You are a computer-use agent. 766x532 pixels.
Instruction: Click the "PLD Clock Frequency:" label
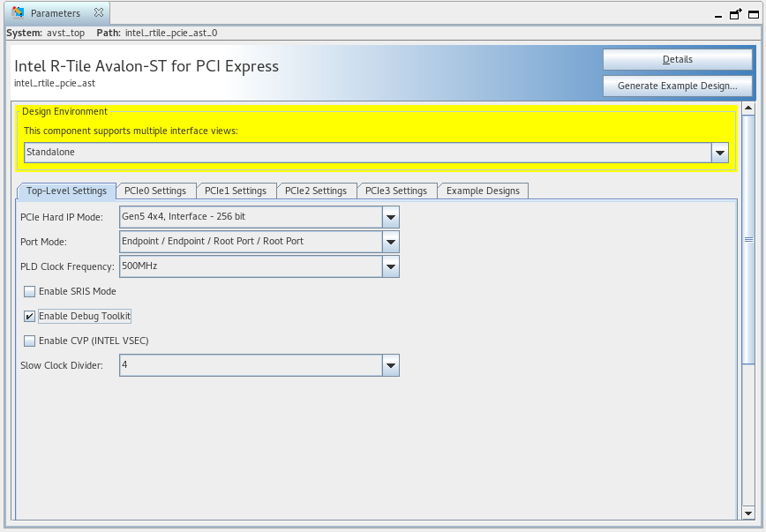(67, 266)
